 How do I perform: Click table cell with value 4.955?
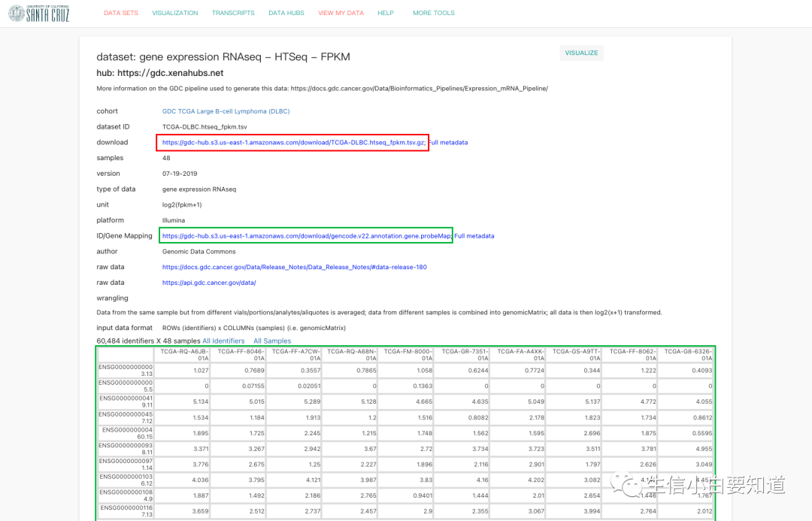[686, 449]
